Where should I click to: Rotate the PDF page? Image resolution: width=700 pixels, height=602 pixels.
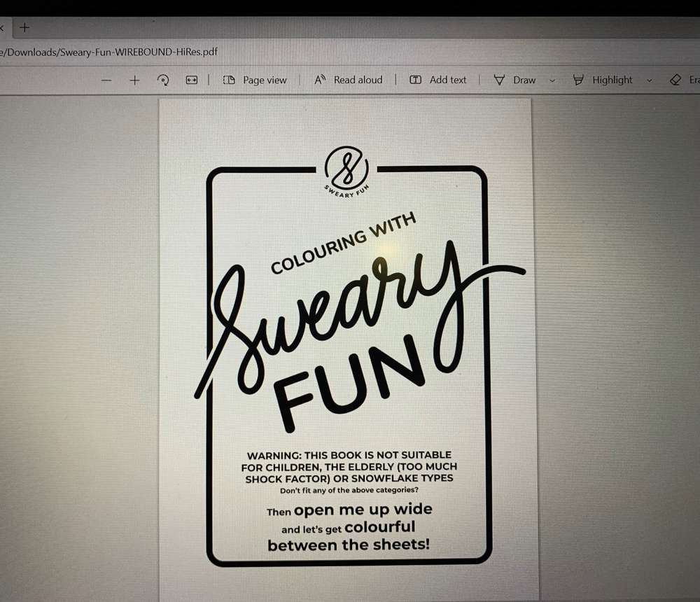[163, 80]
